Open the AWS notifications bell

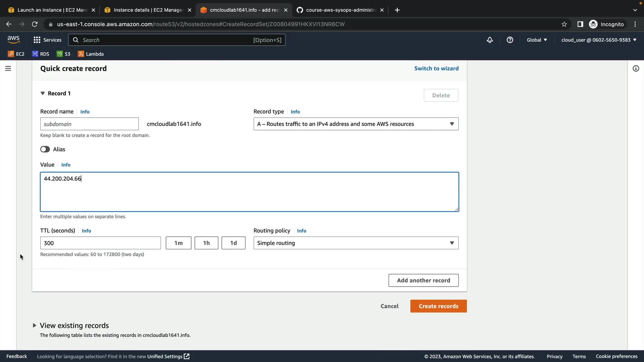[x=490, y=40]
